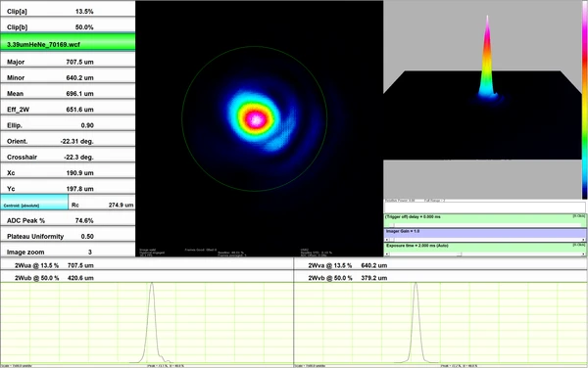Click the Trigger delay slider bar

pos(485,225)
